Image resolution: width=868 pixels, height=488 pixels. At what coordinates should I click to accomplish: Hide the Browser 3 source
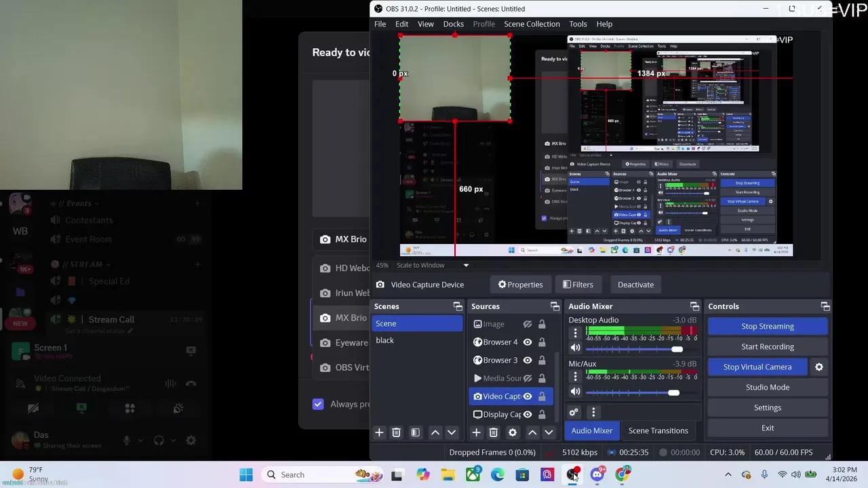click(527, 360)
